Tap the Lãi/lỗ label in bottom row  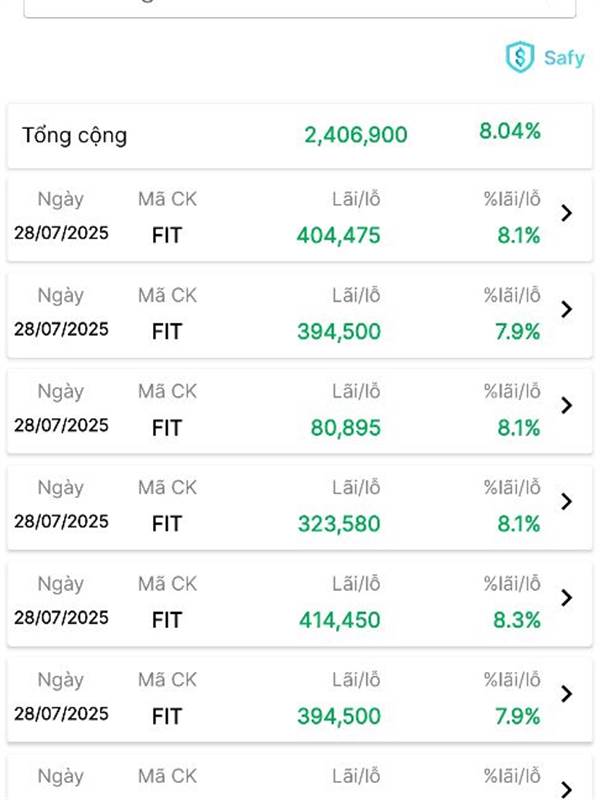[356, 776]
